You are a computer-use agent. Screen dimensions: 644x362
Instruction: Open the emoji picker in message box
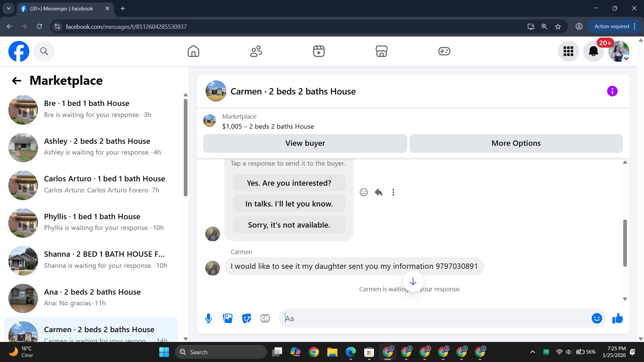click(597, 318)
